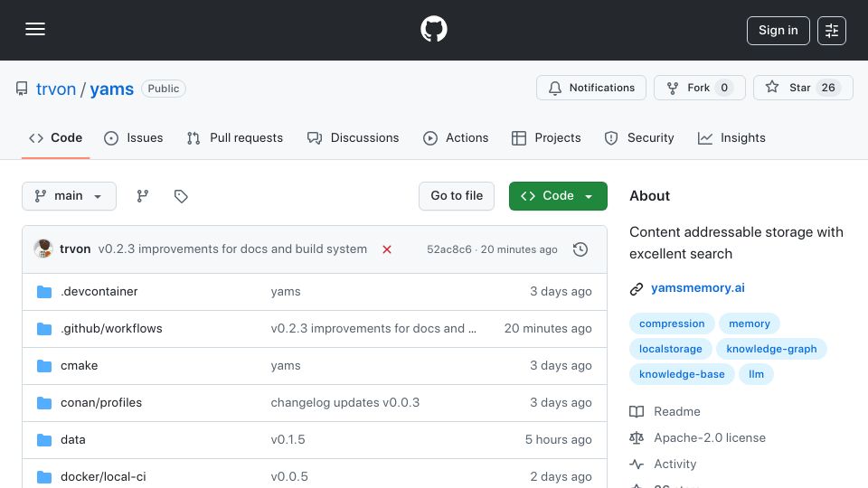Select the compression topic tag
The height and width of the screenshot is (488, 868).
tap(672, 324)
